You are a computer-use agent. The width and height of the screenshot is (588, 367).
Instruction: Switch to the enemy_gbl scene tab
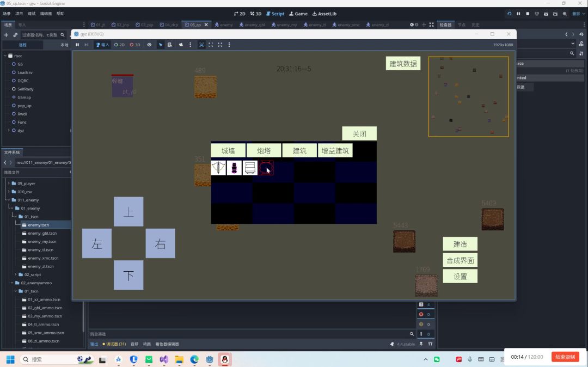click(x=252, y=25)
